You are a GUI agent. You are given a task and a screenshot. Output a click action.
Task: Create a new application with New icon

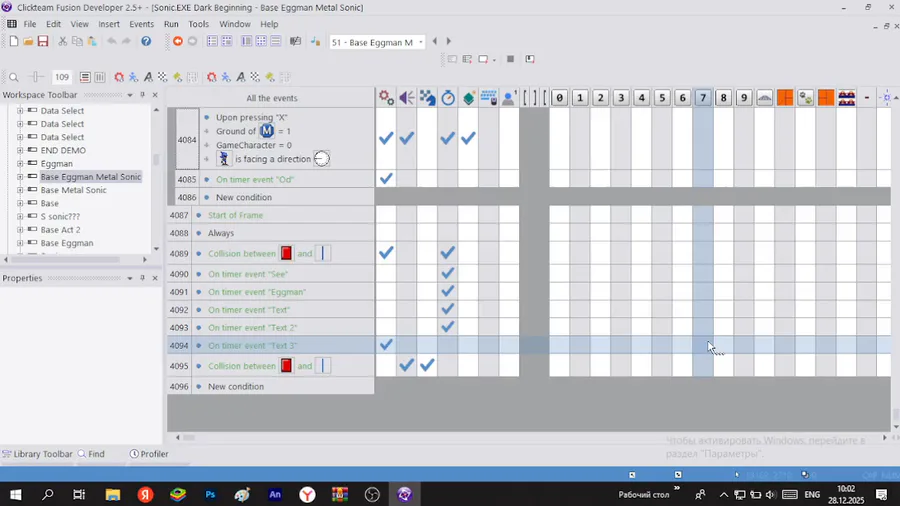click(14, 41)
